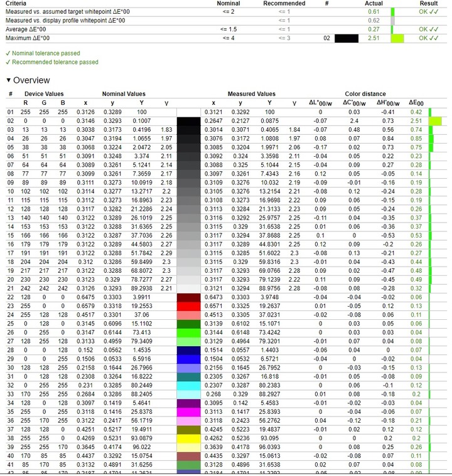The width and height of the screenshot is (452, 476).
Task: Click the 'Recommended tolerance passed' text
Action: [x=55, y=62]
